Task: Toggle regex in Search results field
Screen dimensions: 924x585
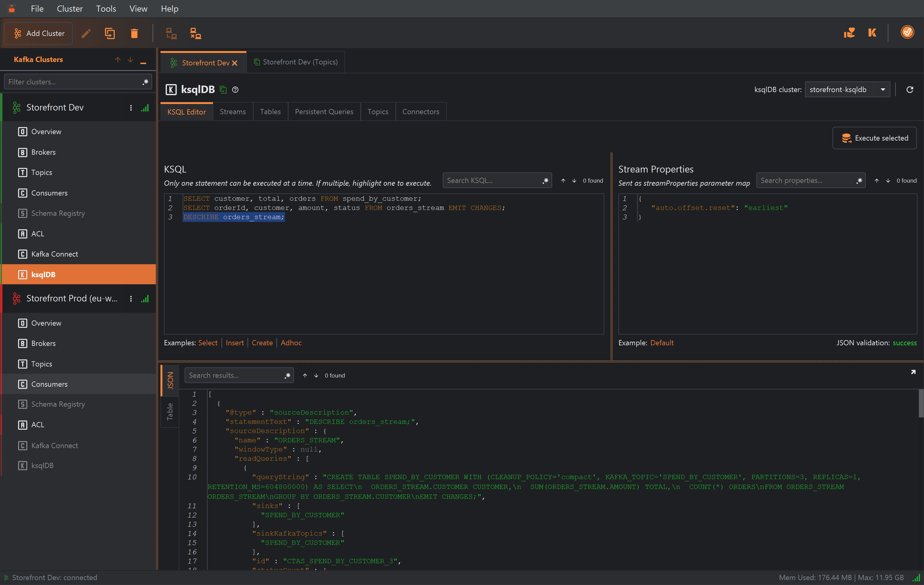Action: [x=287, y=375]
